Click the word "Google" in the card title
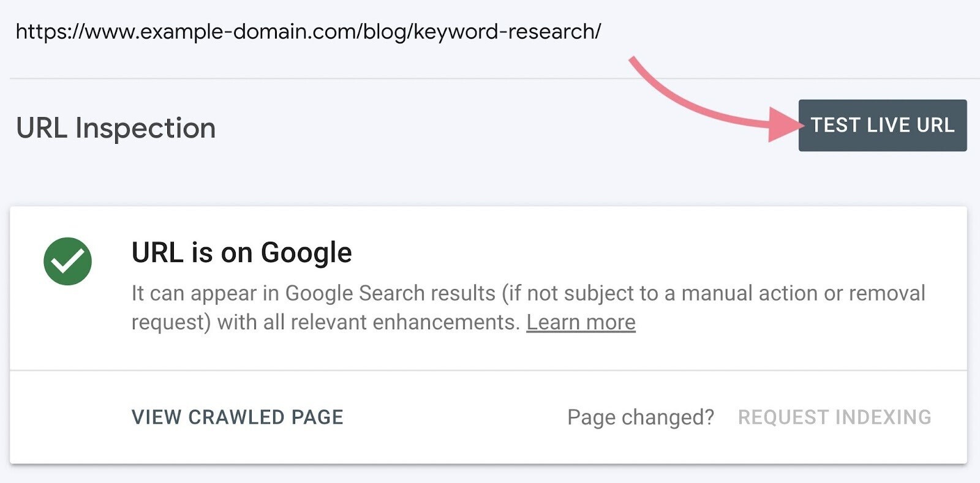The height and width of the screenshot is (483, 980). click(306, 252)
